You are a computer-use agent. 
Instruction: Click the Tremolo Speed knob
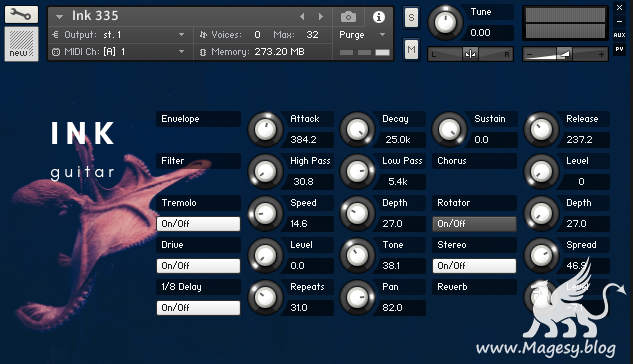pyautogui.click(x=265, y=213)
